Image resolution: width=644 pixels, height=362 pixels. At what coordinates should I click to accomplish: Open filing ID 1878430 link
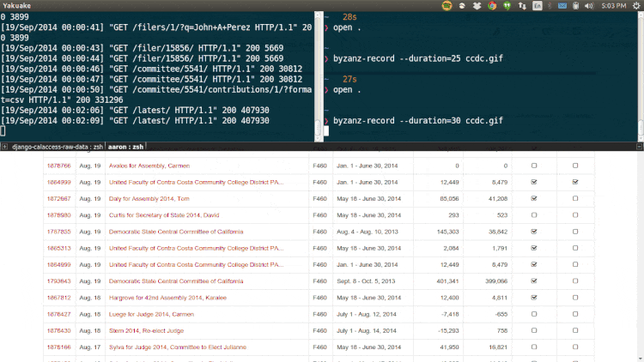(x=58, y=330)
